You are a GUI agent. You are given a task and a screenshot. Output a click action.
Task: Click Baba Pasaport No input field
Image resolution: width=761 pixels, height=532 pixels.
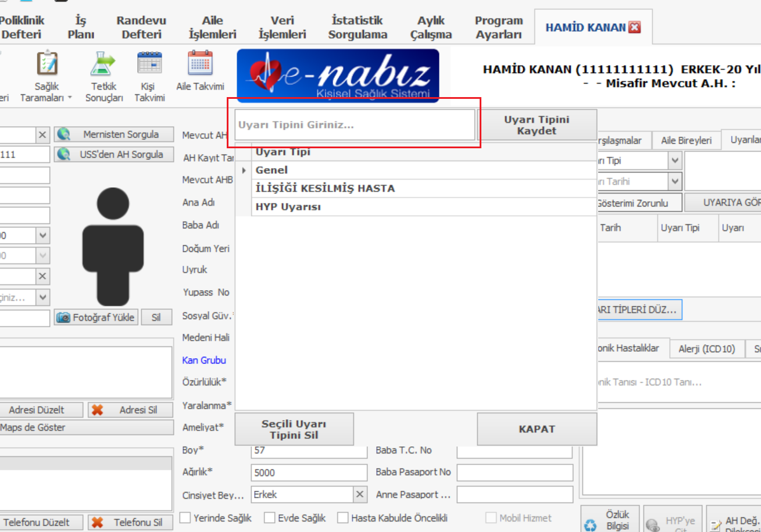pyautogui.click(x=515, y=473)
